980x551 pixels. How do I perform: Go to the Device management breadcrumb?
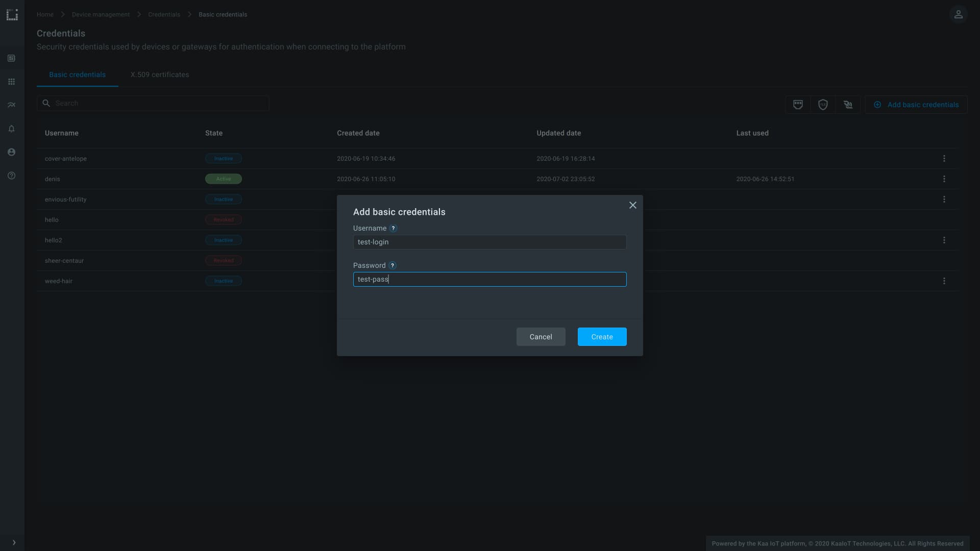(101, 14)
